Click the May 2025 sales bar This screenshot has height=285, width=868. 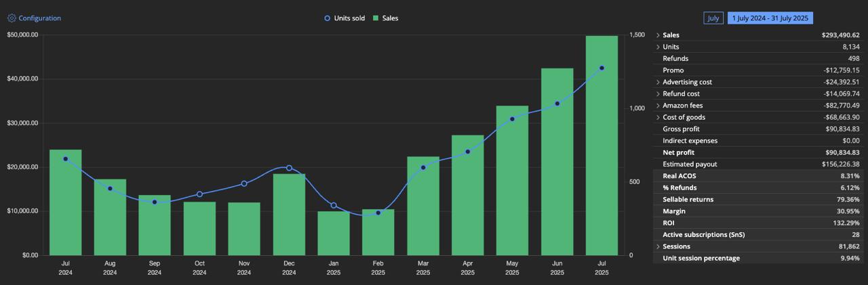[x=512, y=181]
